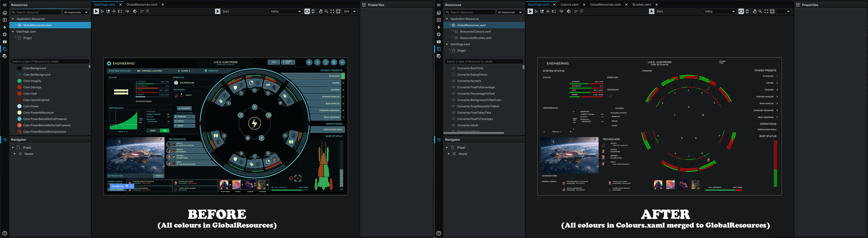Click the lightning bolt sidebar icon in the BEFORE window
Image resolution: width=868 pixels, height=238 pixels.
[5, 27]
